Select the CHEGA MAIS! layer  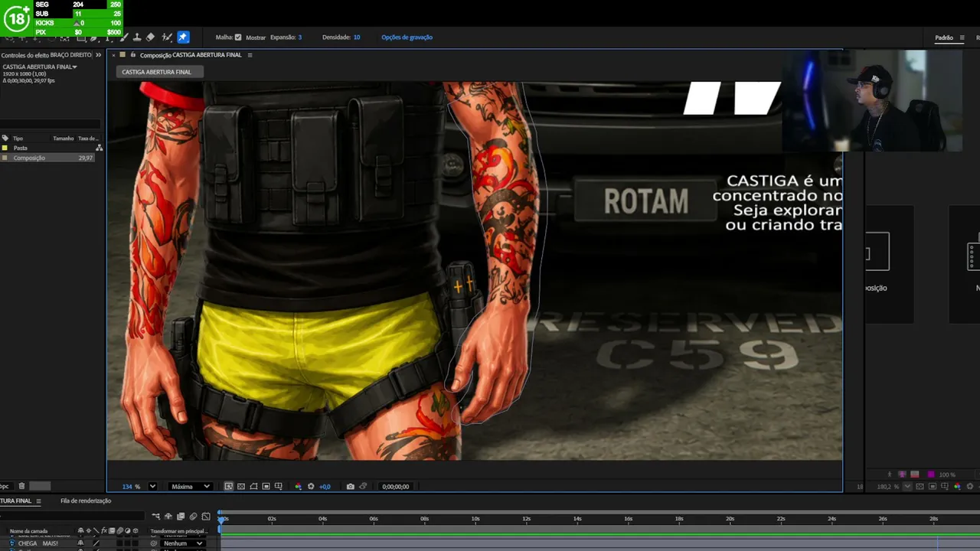click(x=38, y=543)
